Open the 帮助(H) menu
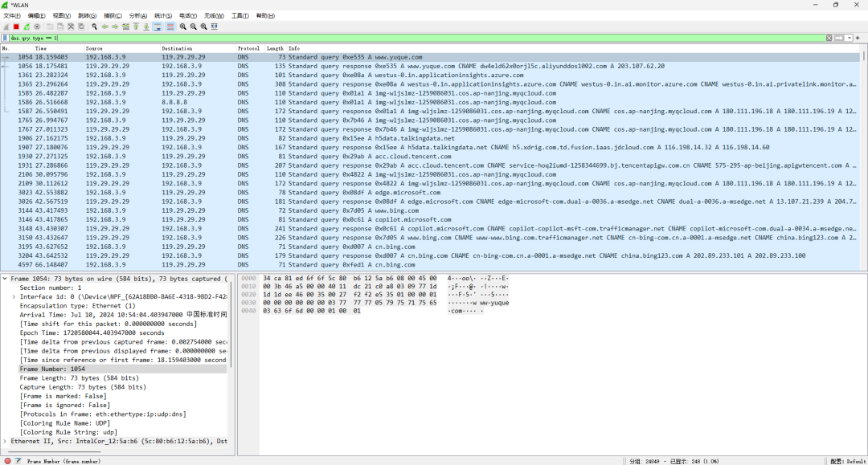868x465 pixels. pyautogui.click(x=266, y=15)
